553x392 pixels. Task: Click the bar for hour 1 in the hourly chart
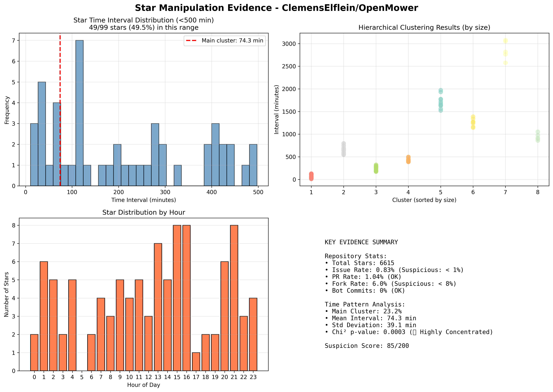tap(44, 316)
